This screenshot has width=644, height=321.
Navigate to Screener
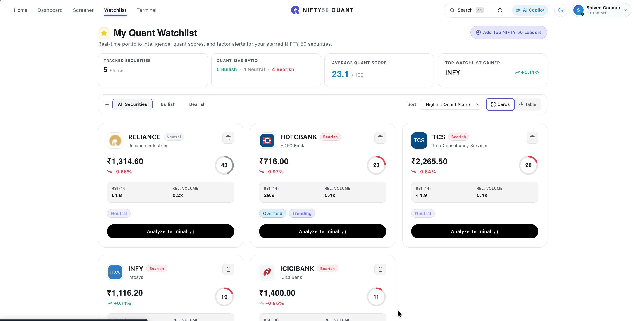83,10
